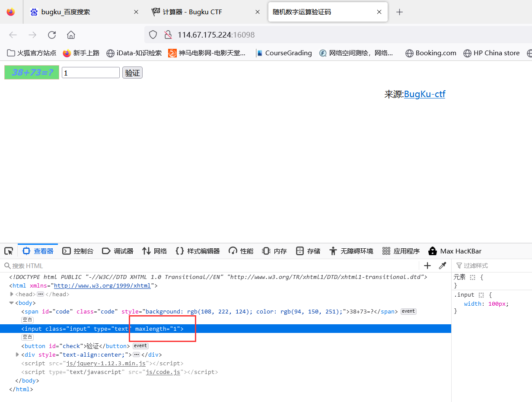
Task: Select the eyedropper color picker tool
Action: pos(443,266)
